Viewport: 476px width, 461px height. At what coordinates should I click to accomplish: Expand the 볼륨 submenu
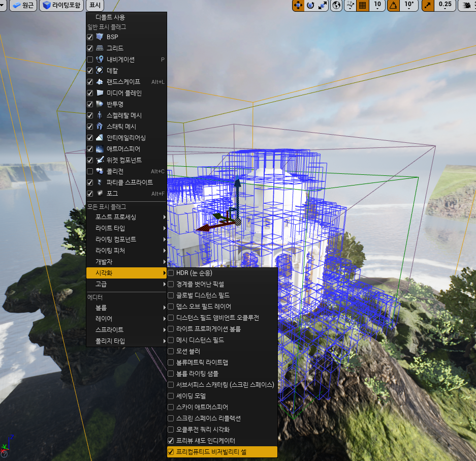coord(126,308)
